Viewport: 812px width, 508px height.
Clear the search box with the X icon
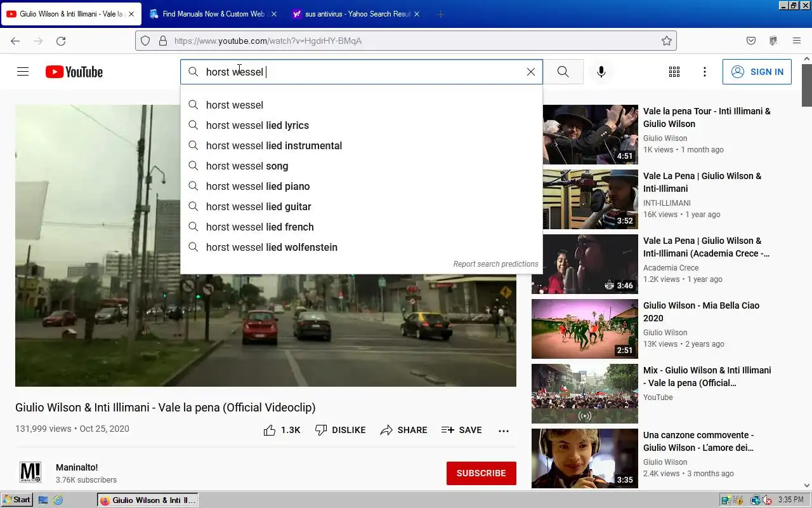coord(531,72)
